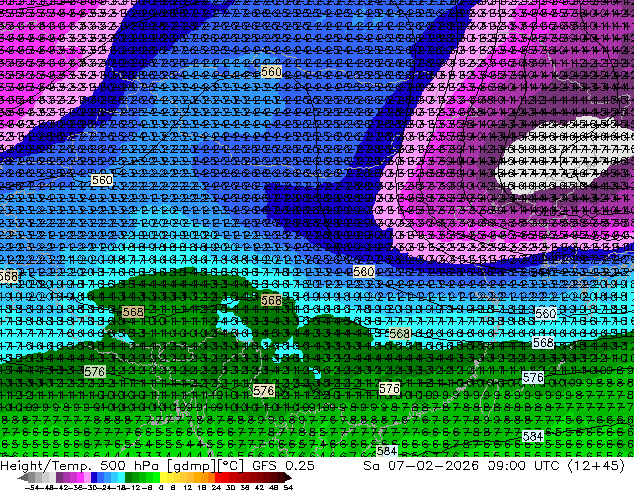Click the '(12+45)' forecast run text
Viewport: 634px width, 490px height.
coord(596,466)
